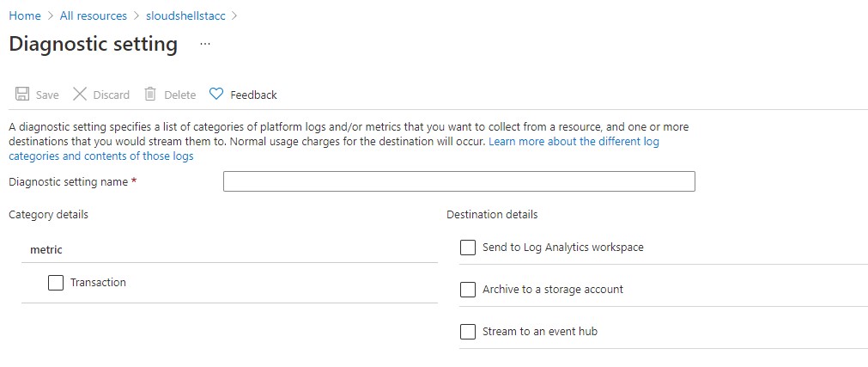868x367 pixels.
Task: Check Send to Log Analytics workspace
Action: [468, 248]
